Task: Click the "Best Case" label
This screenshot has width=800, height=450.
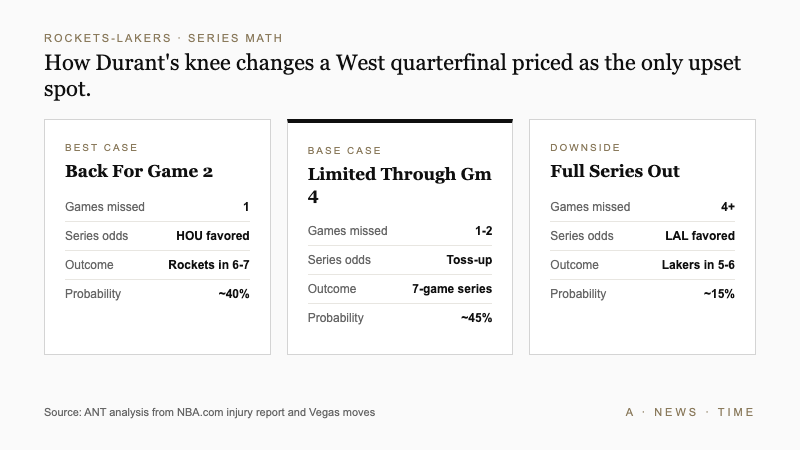Action: point(101,148)
